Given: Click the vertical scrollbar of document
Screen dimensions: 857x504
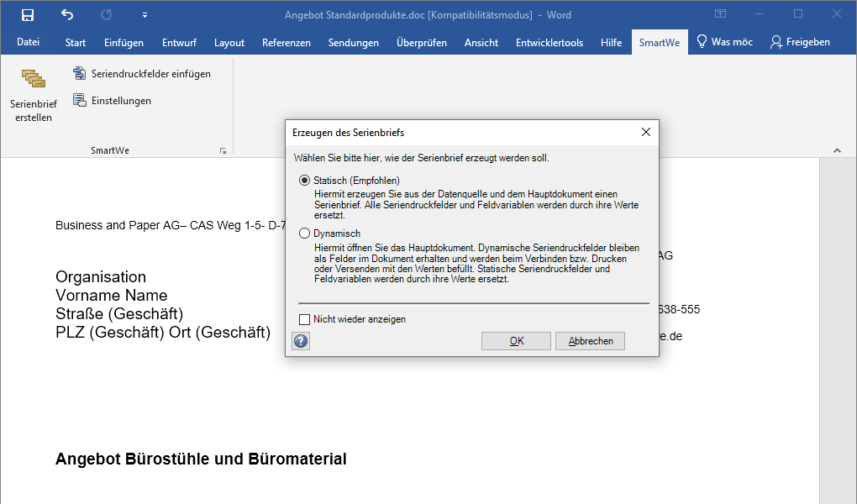Looking at the screenshot, I should (838, 336).
